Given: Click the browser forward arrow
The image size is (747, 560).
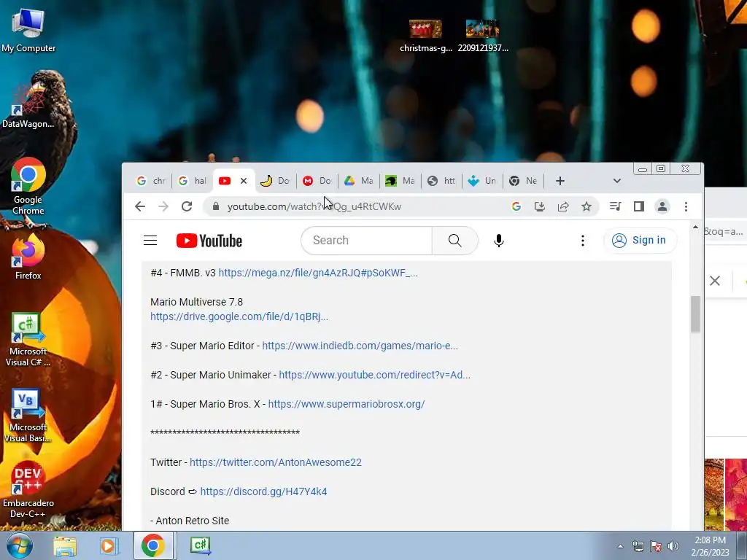Looking at the screenshot, I should (x=163, y=206).
